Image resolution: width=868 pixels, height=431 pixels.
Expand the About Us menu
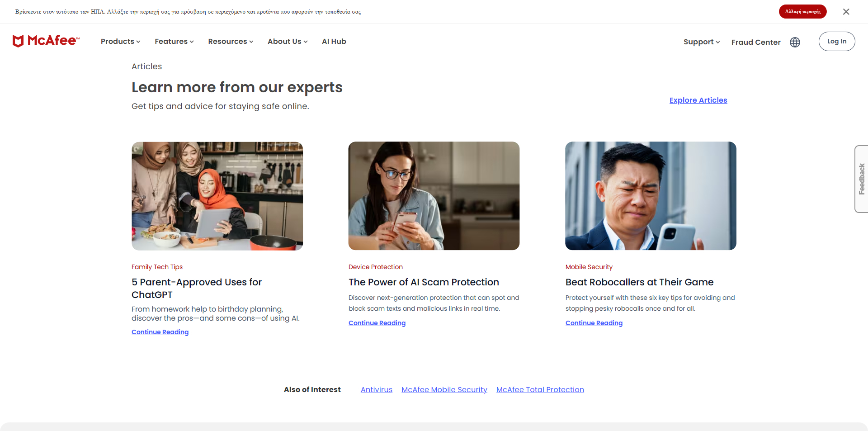(288, 42)
